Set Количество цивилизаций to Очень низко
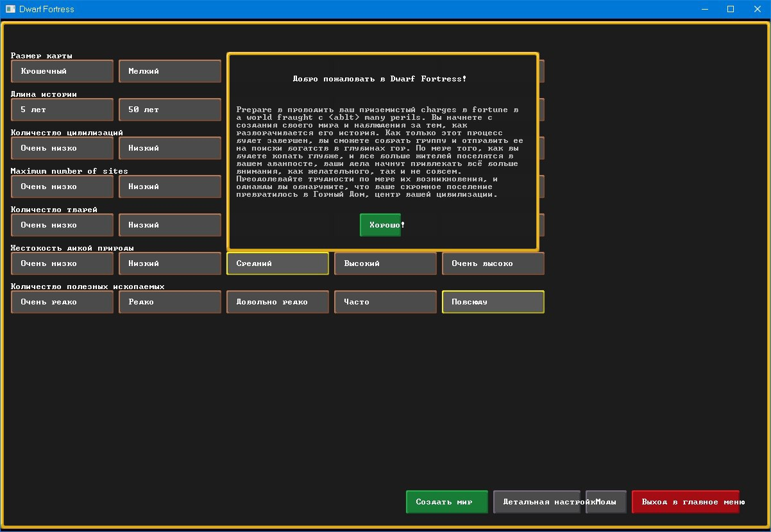Screen dimensions: 771x532 tap(62, 148)
